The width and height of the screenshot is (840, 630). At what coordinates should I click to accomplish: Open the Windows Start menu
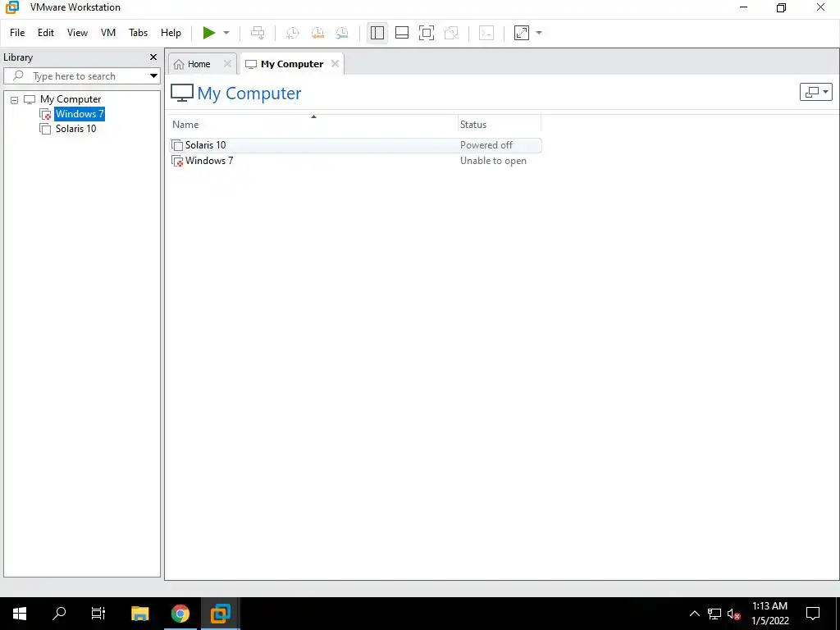(x=20, y=614)
